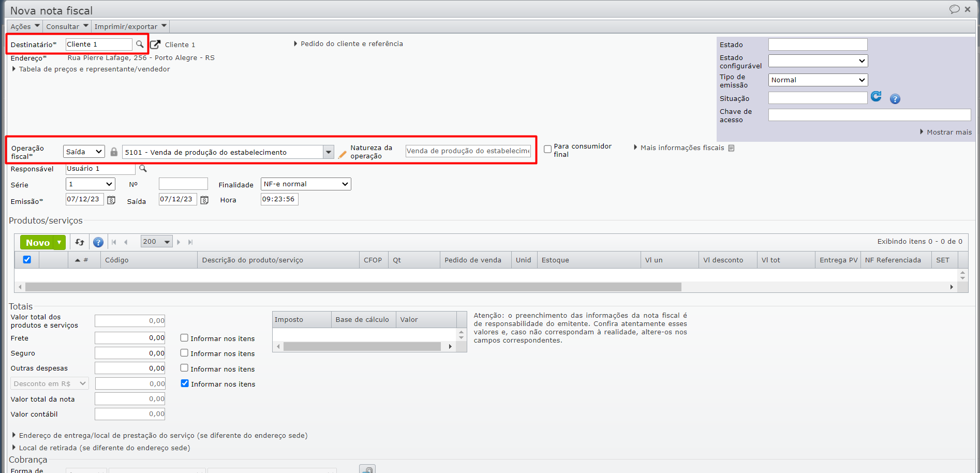Click the lock icon beside Operação fiscal
Viewport: 980px width, 473px height.
point(114,152)
